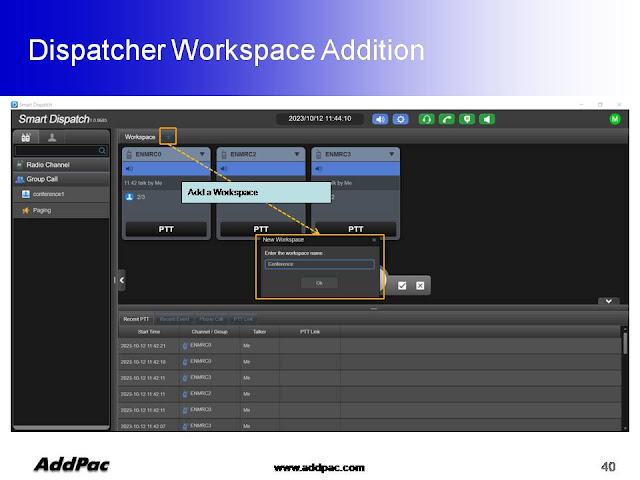Viewport: 640px width, 480px height.
Task: Select the Recent PTT tab
Action: coord(136,319)
